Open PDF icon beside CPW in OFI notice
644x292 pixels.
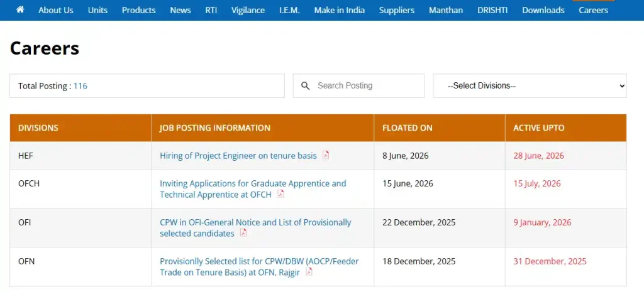click(x=243, y=233)
